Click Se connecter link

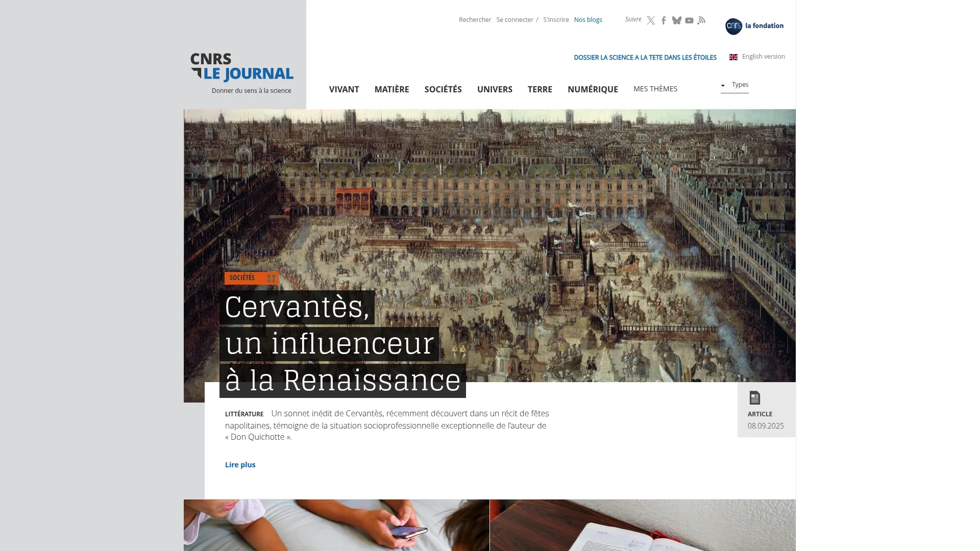514,20
